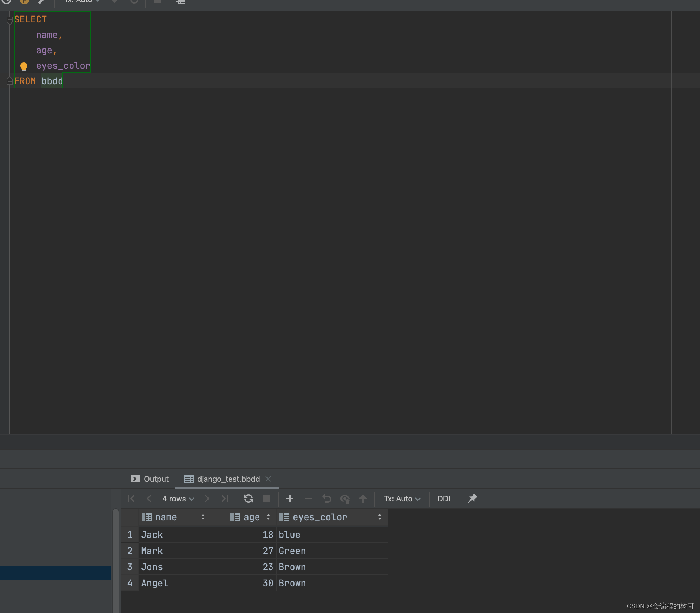The width and height of the screenshot is (700, 613).
Task: Click the eyes_color cell showing Green
Action: tap(332, 551)
